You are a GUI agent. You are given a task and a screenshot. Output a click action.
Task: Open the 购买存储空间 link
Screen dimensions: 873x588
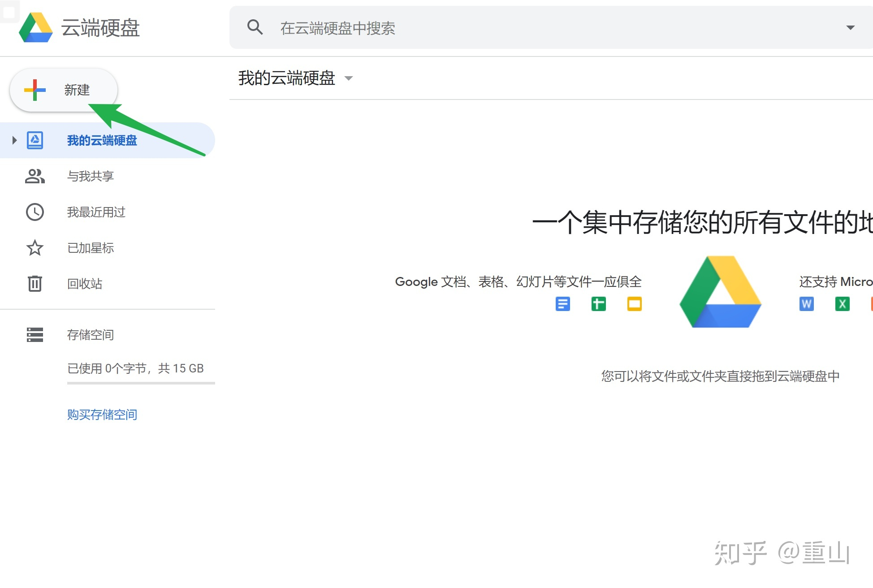(x=102, y=415)
